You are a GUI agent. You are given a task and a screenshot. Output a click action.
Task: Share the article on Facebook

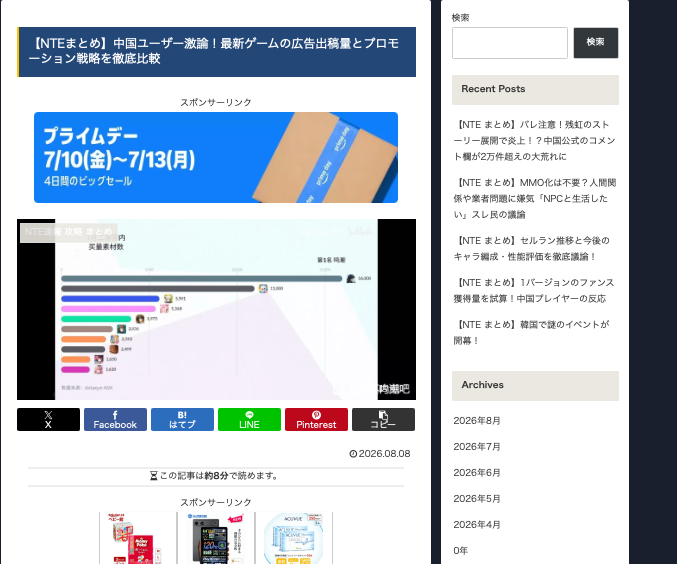(115, 419)
